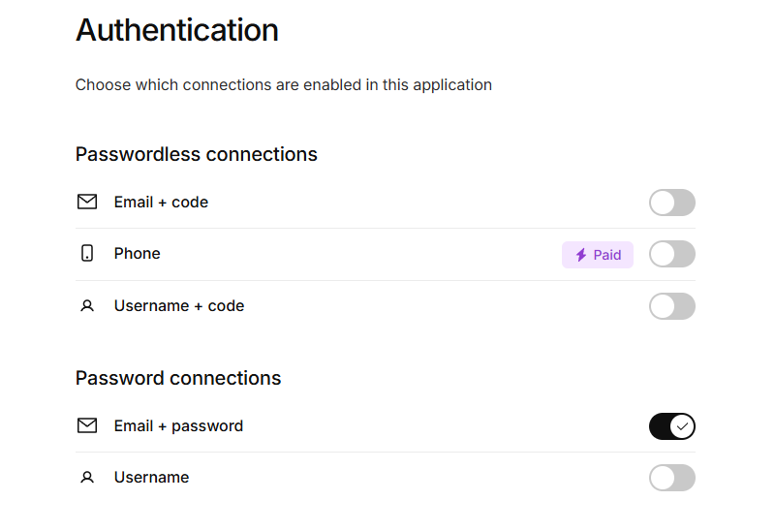Click the envelope icon beside Email + code
Screen dimensions: 775x532
click(87, 202)
